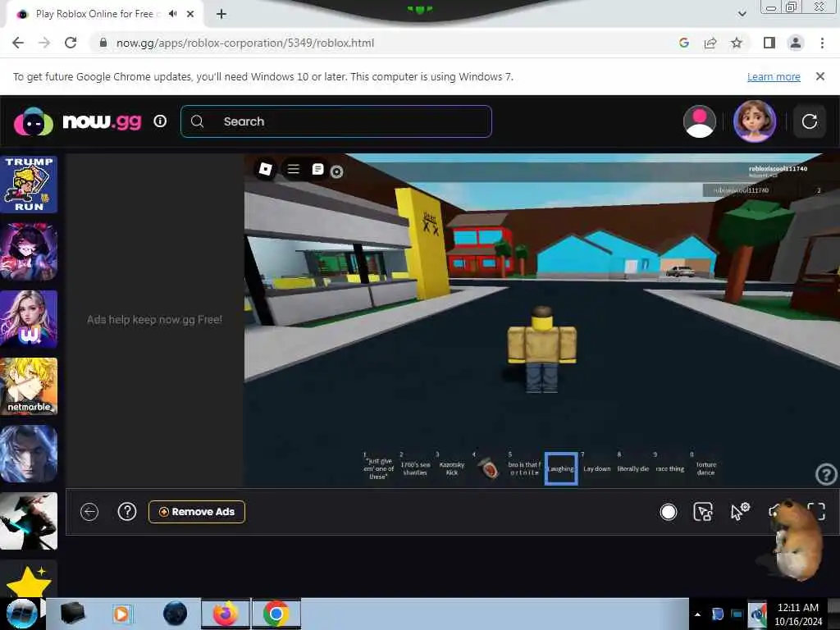
Task: Open media player taskbar icon
Action: (x=121, y=614)
